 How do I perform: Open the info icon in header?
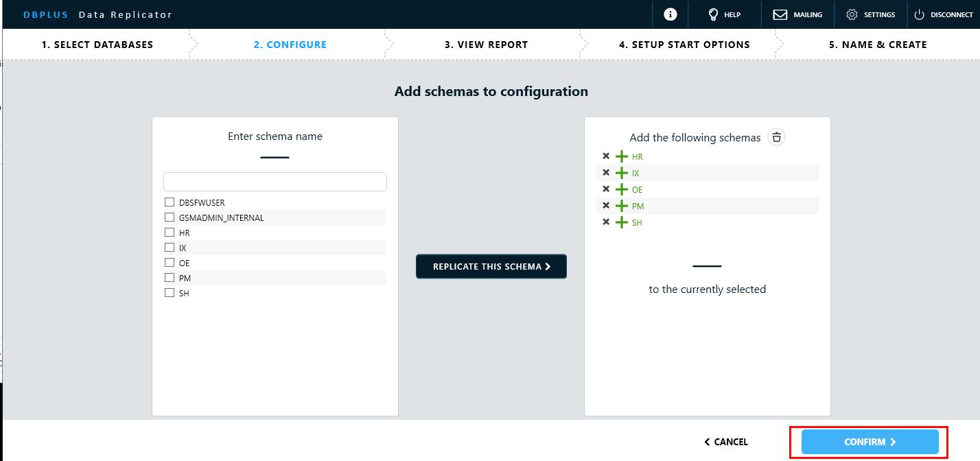pyautogui.click(x=670, y=14)
